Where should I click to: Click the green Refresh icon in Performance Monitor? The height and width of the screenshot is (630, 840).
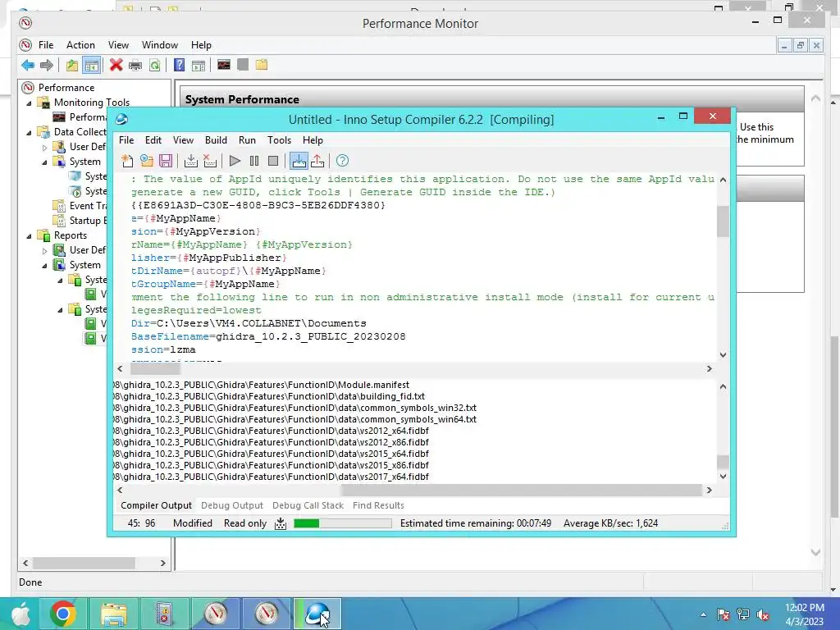pos(155,66)
